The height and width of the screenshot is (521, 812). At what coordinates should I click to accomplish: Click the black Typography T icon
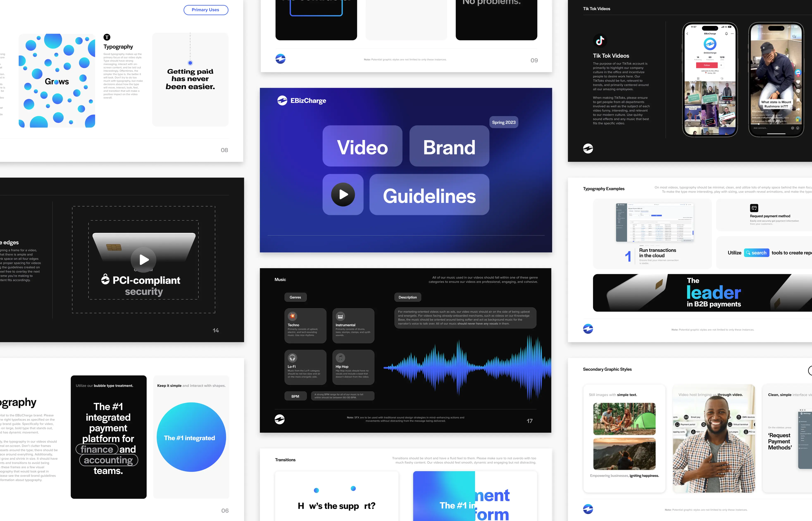107,37
